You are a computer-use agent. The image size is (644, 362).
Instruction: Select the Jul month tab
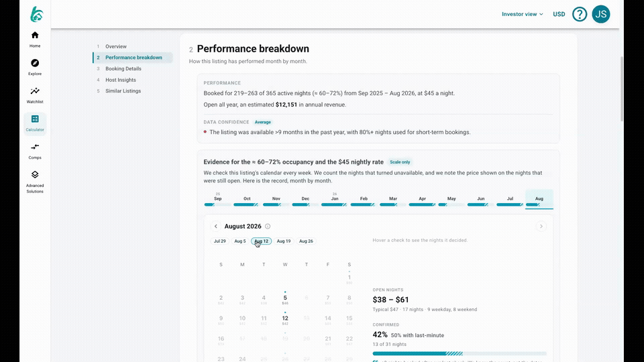click(510, 200)
